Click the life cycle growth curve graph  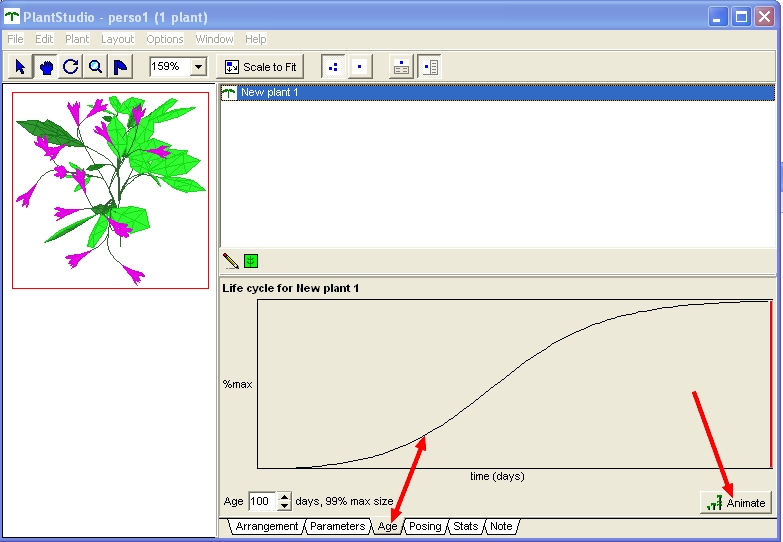click(515, 384)
